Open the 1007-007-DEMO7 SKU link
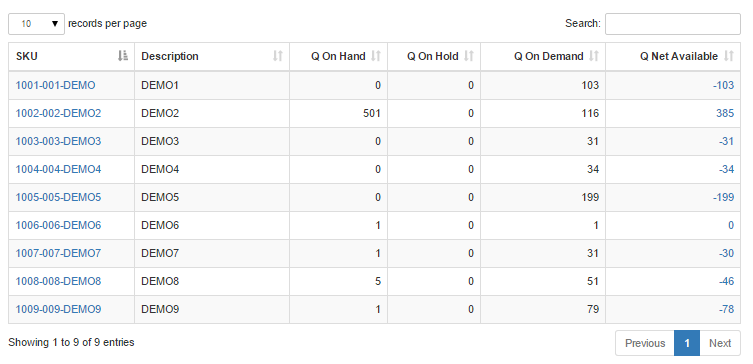Screen dimensions: 753x364 click(59, 253)
